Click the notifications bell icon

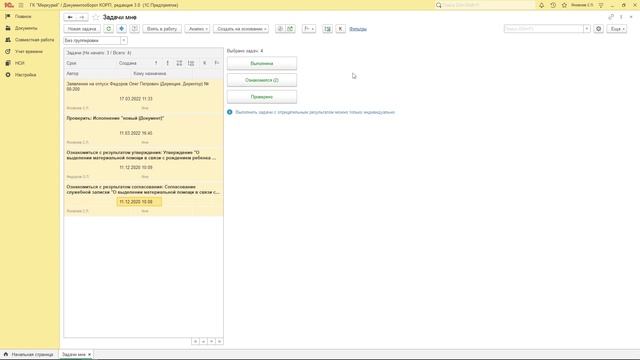pos(541,5)
